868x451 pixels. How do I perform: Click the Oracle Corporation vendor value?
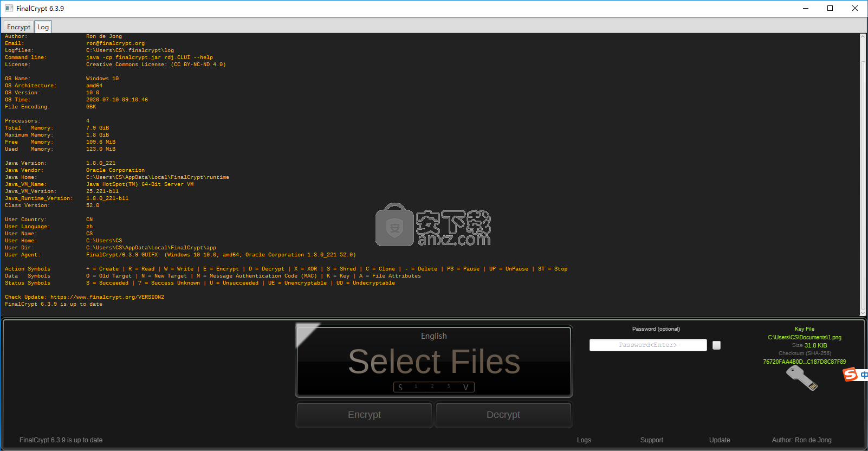coord(115,170)
